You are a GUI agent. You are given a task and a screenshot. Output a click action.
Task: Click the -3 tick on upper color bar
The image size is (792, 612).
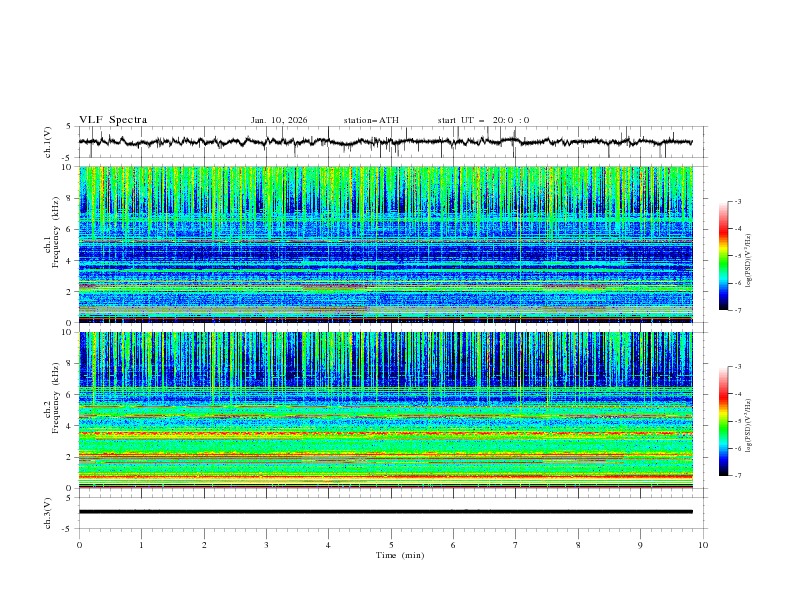click(x=738, y=202)
